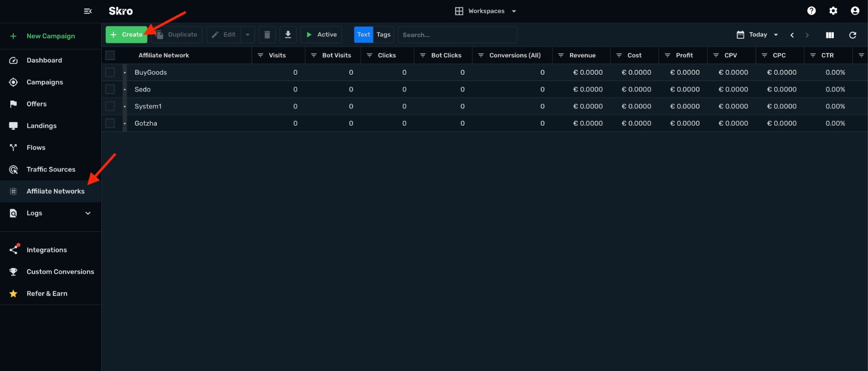The height and width of the screenshot is (371, 868).
Task: Click the green Create button
Action: tap(126, 35)
